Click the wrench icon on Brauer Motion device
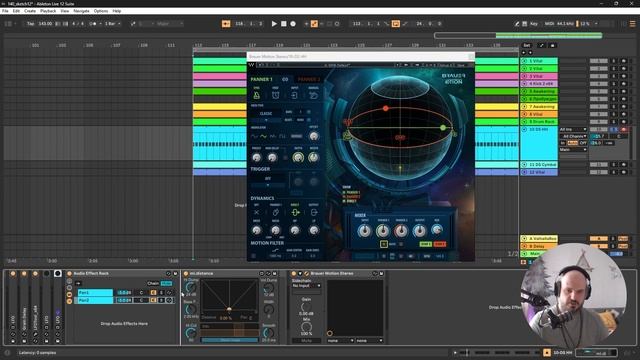 [x=307, y=273]
